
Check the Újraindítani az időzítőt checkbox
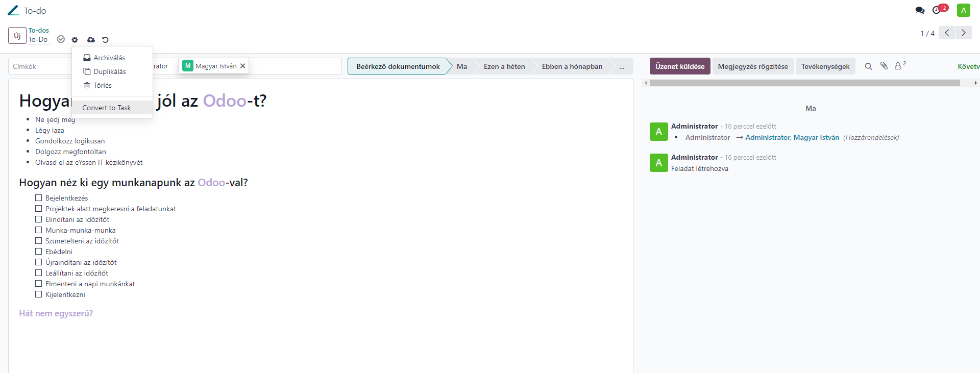point(38,262)
